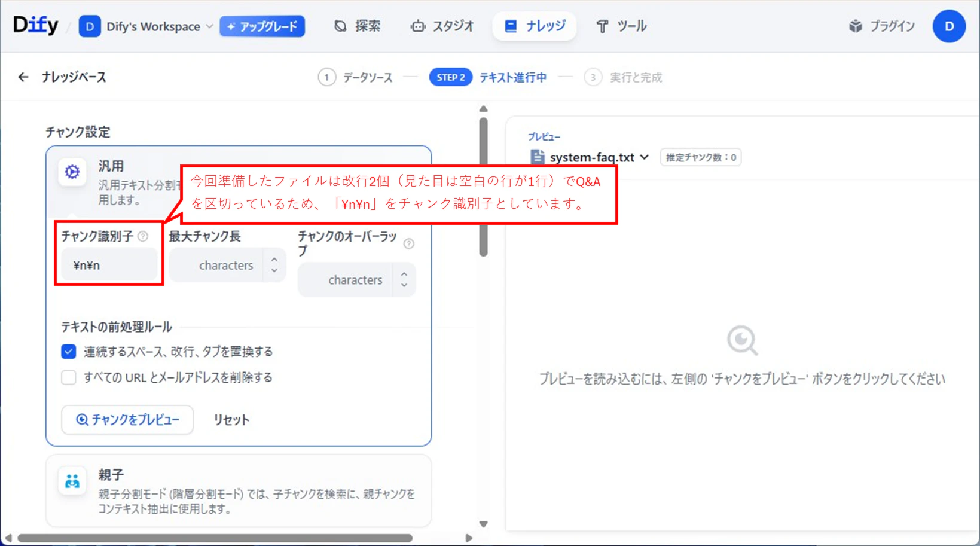Image resolution: width=980 pixels, height=546 pixels.
Task: Decrease the チャンクのオーバーラップ value
Action: click(404, 285)
